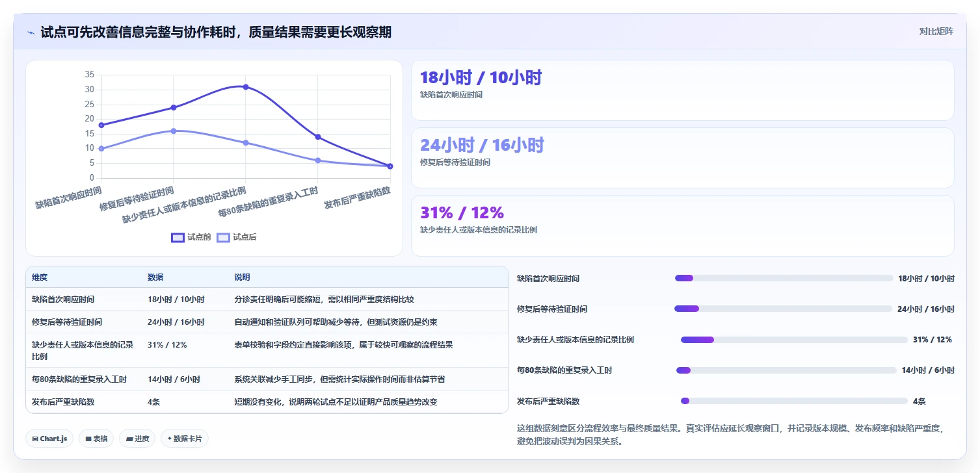Click the 数据 column header
The width and height of the screenshot is (980, 473).
[x=155, y=277]
